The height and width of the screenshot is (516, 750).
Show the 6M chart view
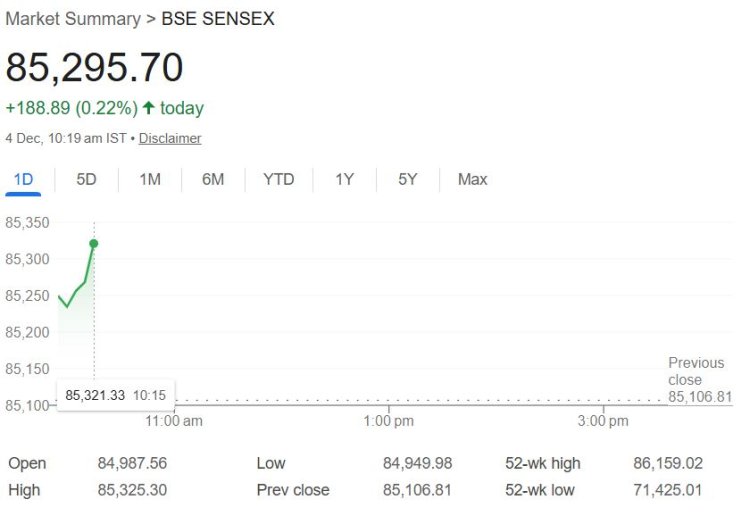(213, 179)
